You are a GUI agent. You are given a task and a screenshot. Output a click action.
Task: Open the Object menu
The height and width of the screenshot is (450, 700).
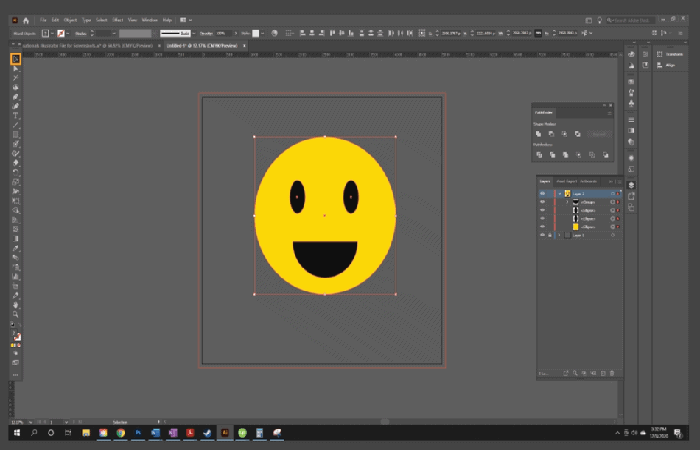pyautogui.click(x=70, y=20)
